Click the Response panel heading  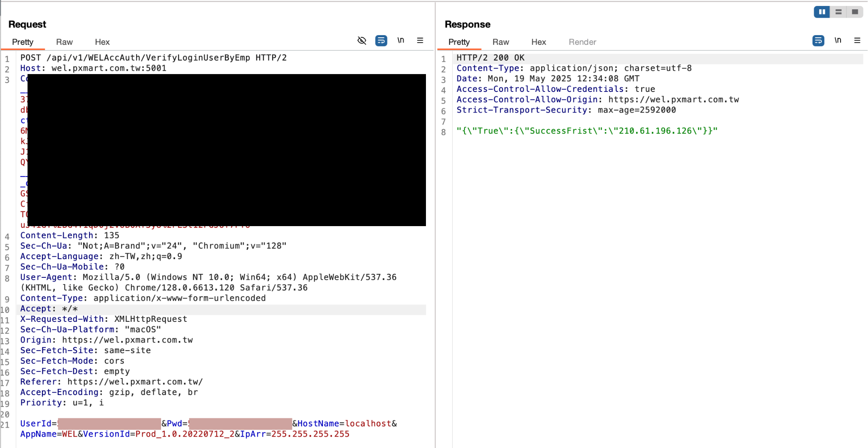[x=467, y=25]
